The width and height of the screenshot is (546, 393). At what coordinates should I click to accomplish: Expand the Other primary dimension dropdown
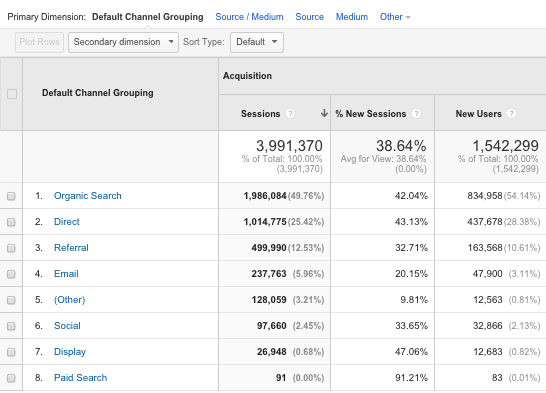[395, 17]
